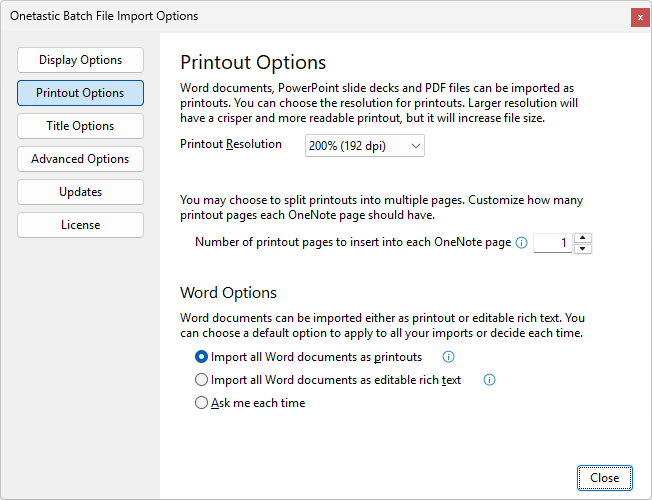Viewport: 652px width, 500px height.
Task: Close the dialog with the red X
Action: (640, 17)
